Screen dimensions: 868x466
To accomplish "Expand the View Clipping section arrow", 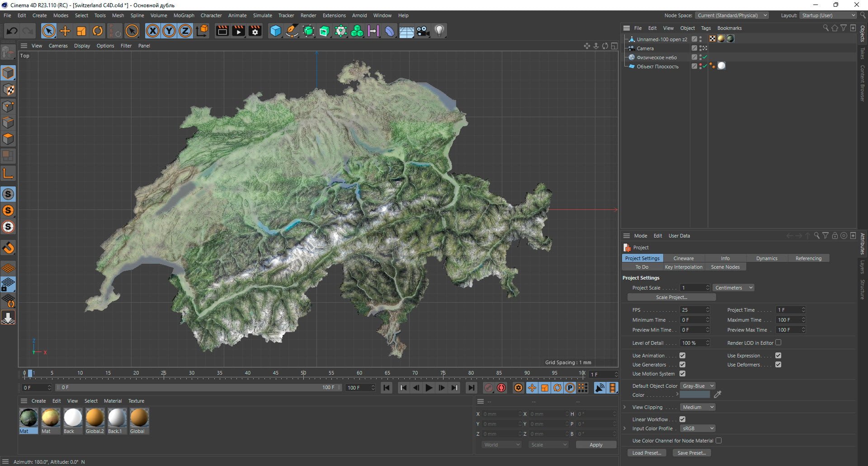I will pyautogui.click(x=625, y=407).
